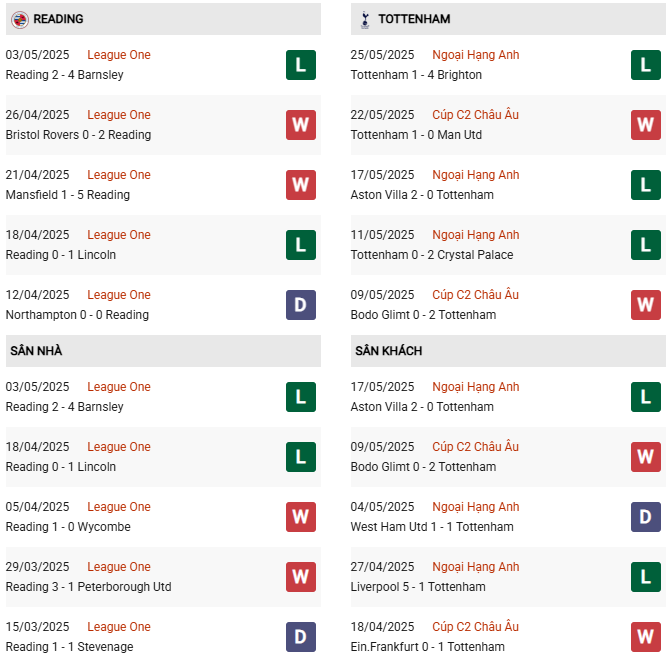Viewport: 666px width, 658px height.
Task: Click the Reading club crest icon
Action: pos(19,19)
